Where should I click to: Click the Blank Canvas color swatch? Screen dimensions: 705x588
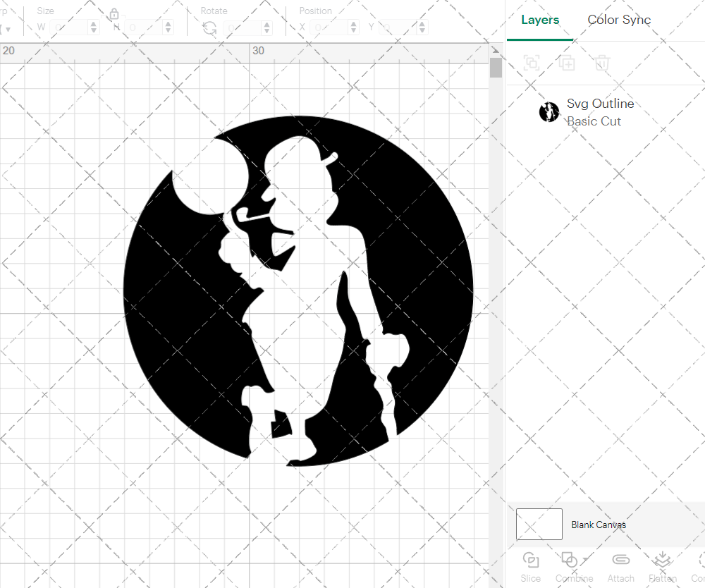(x=539, y=524)
